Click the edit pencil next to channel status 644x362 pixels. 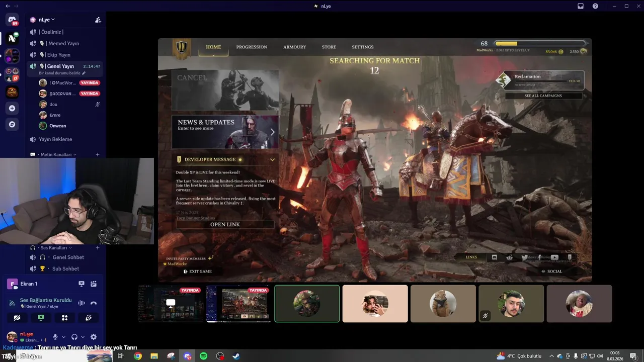(x=84, y=73)
